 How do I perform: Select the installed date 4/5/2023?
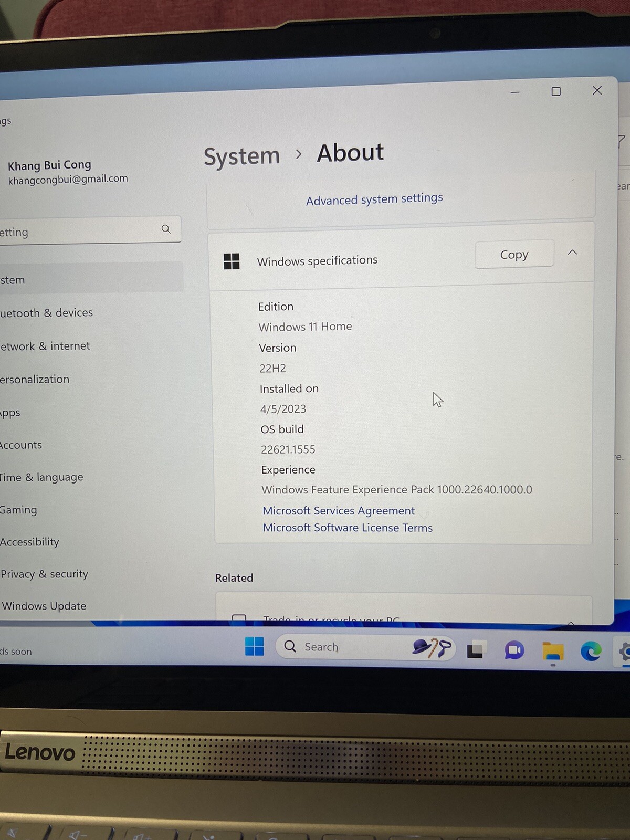click(283, 409)
